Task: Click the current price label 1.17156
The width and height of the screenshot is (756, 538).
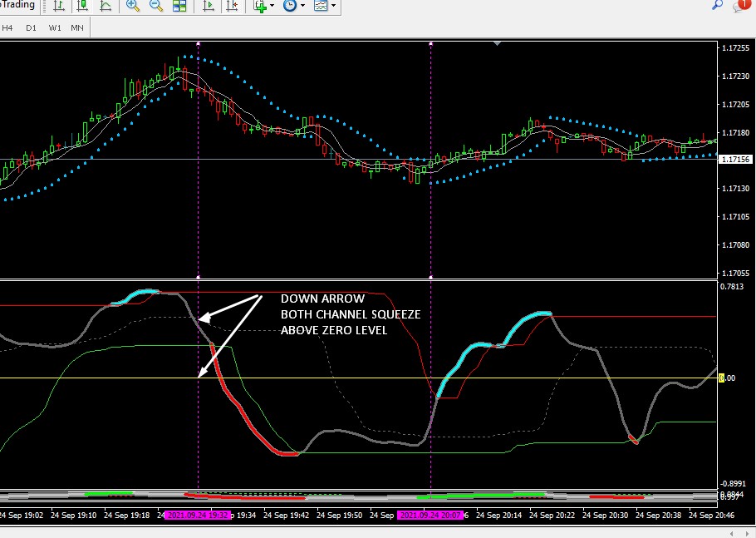Action: coord(736,159)
